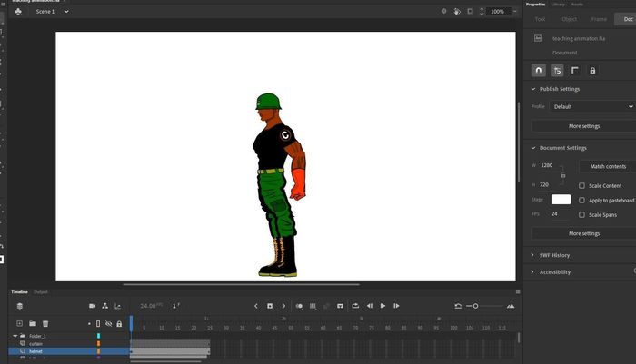Step forward one frame
The width and height of the screenshot is (636, 364).
396,306
